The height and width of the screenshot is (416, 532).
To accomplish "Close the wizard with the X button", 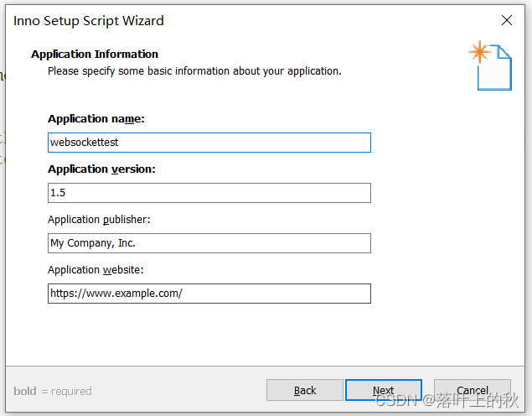I will pyautogui.click(x=507, y=20).
